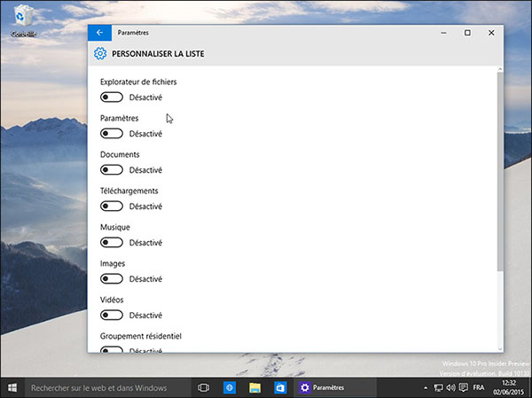Open File Explorer from the taskbar

(x=254, y=387)
